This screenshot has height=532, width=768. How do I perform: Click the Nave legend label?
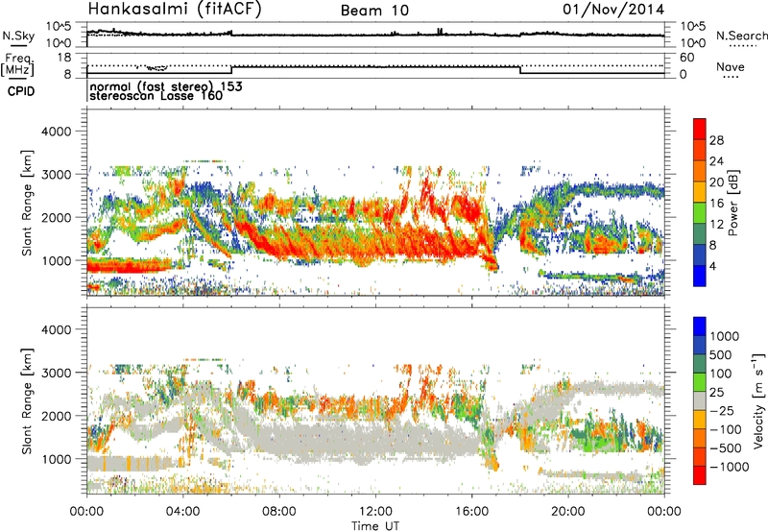coord(731,67)
